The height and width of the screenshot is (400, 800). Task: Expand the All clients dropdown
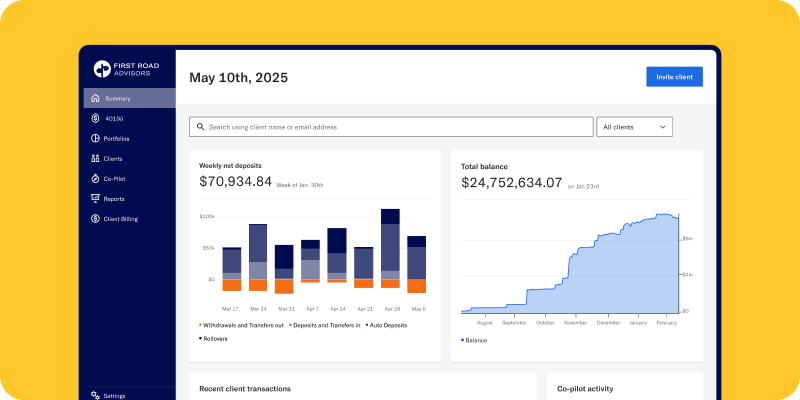[x=634, y=127]
